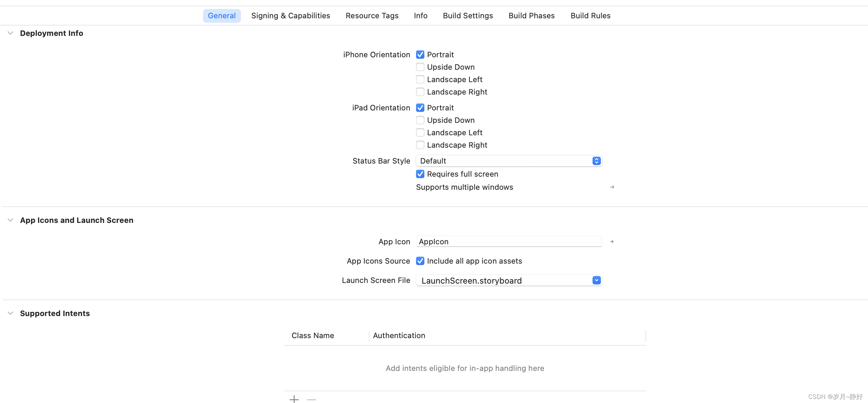Enable iPhone Landscape Left orientation

(x=420, y=79)
